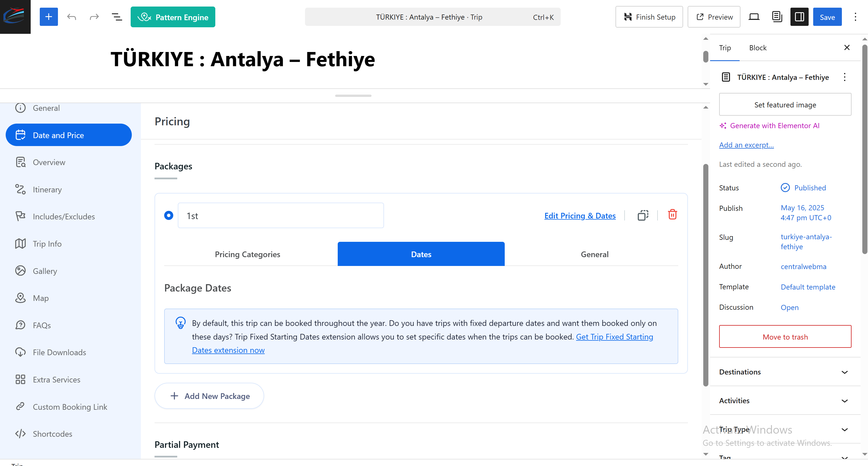Expand the Activities panel
Screen dimensions: 868x466
click(785, 401)
